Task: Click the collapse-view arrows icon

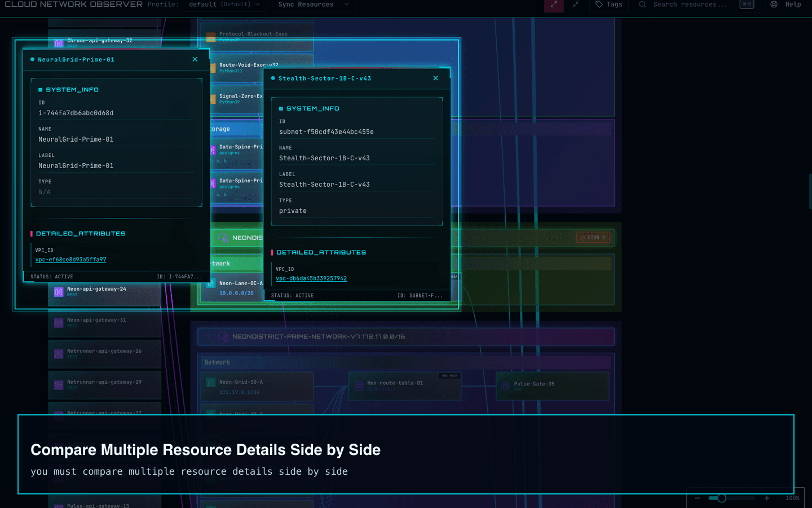Action: click(575, 5)
